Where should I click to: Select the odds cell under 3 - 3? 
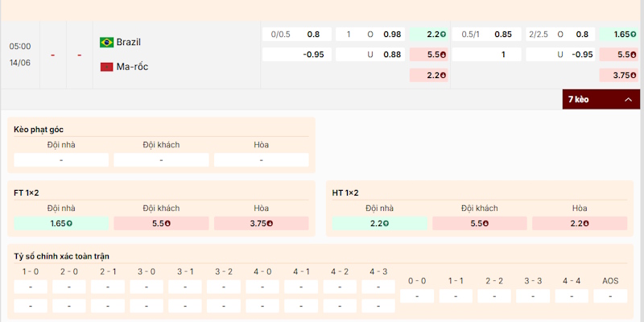[533, 296]
